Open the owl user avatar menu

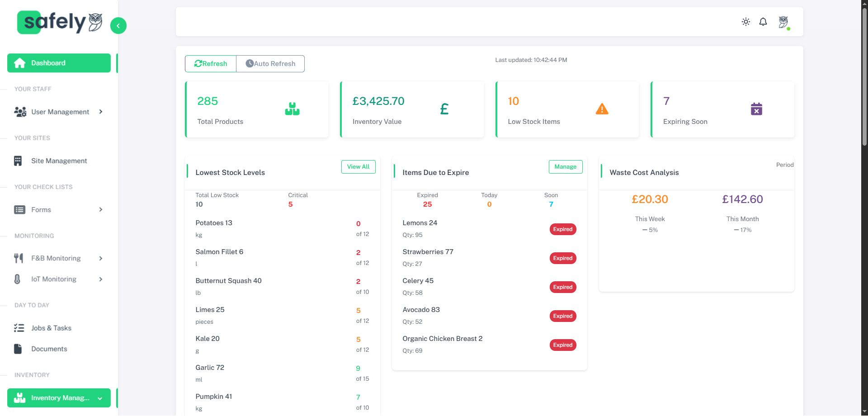[x=783, y=22]
